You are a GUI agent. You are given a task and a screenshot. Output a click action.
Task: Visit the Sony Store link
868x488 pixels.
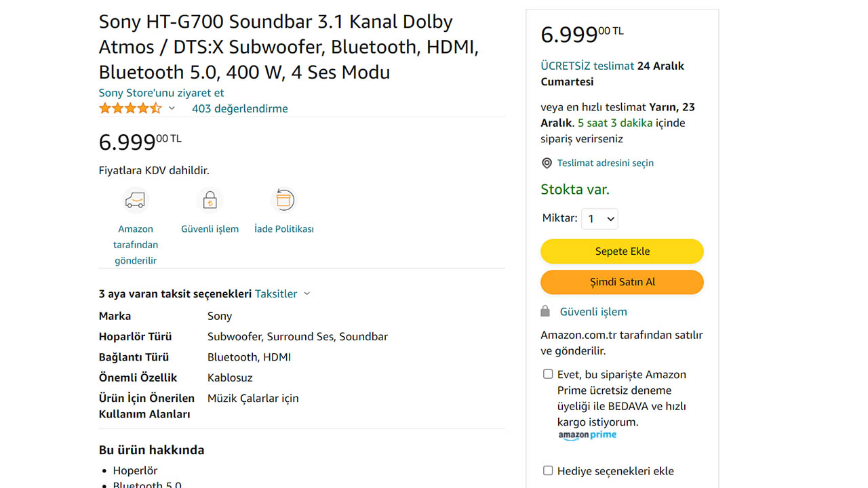click(x=161, y=93)
